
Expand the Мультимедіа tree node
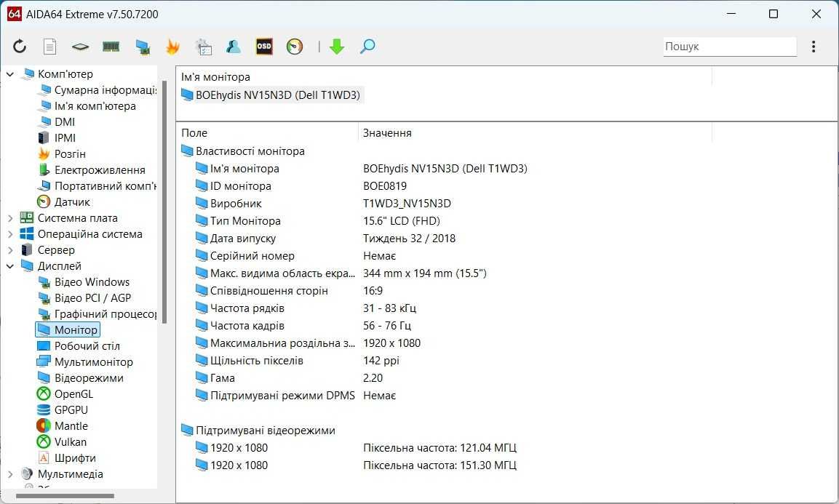coord(10,474)
